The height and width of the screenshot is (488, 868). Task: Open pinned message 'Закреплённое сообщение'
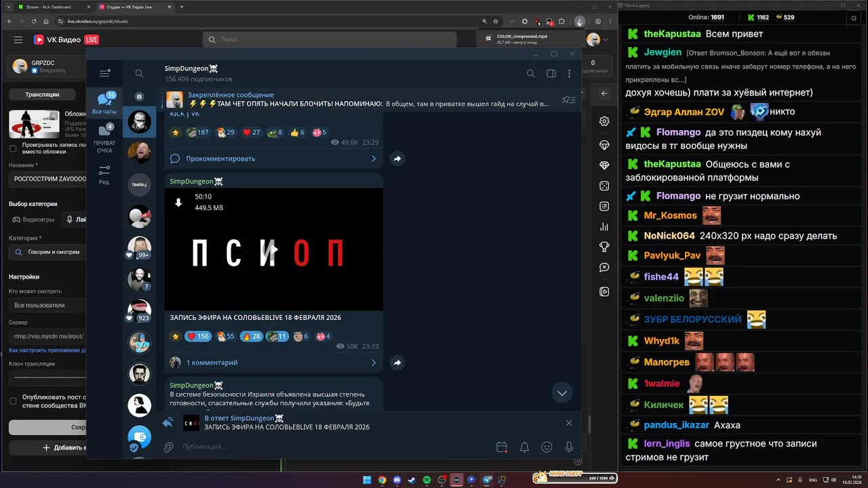(359, 100)
